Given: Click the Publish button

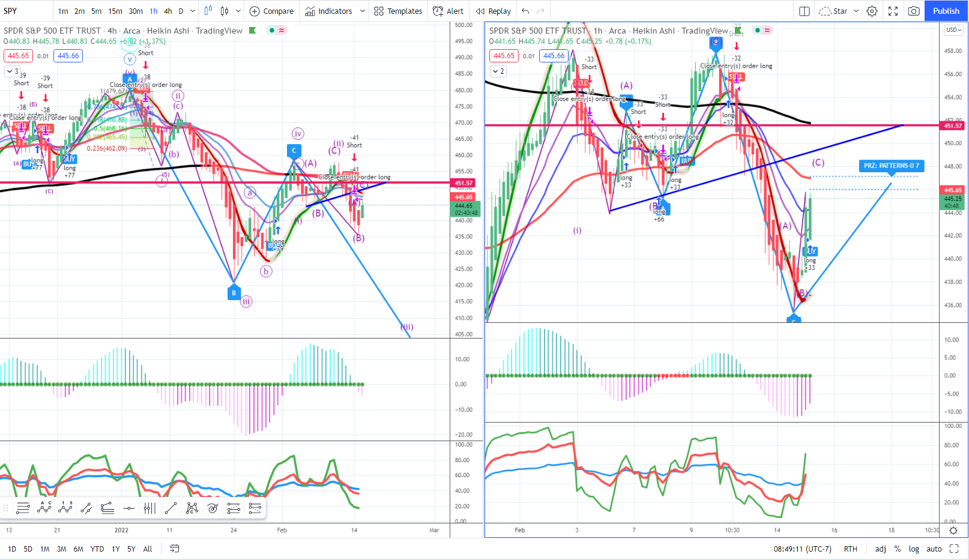Looking at the screenshot, I should (x=946, y=11).
